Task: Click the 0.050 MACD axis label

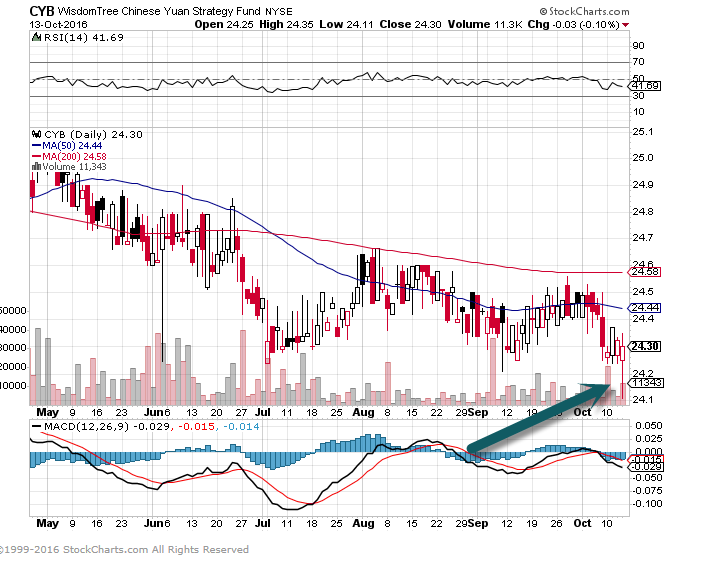Action: coord(649,426)
